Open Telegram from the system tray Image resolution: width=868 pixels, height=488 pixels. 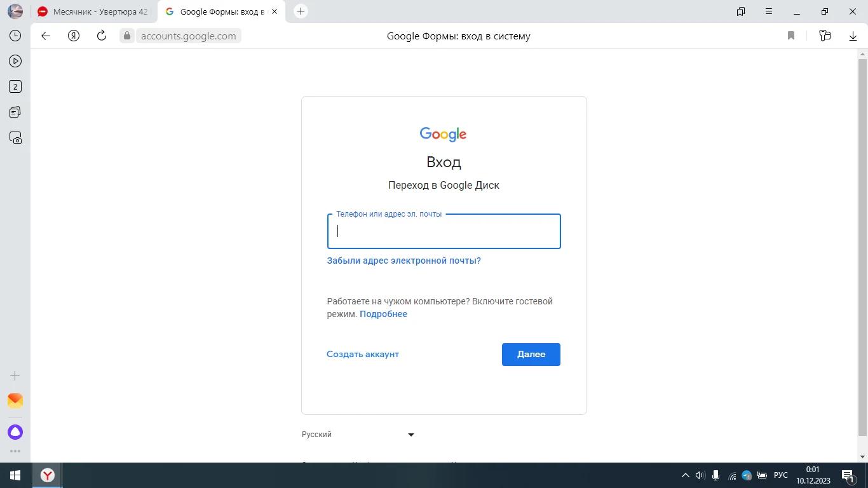click(x=747, y=475)
